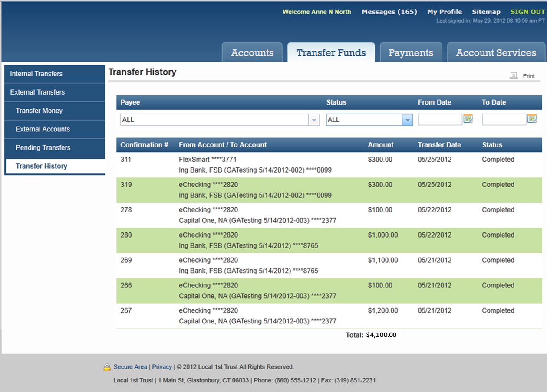Click the From Date input field
The image size is (547, 392).
(440, 120)
